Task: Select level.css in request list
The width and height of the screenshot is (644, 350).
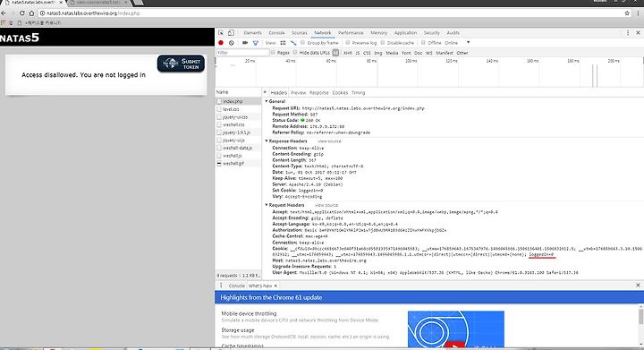Action: coord(239,109)
